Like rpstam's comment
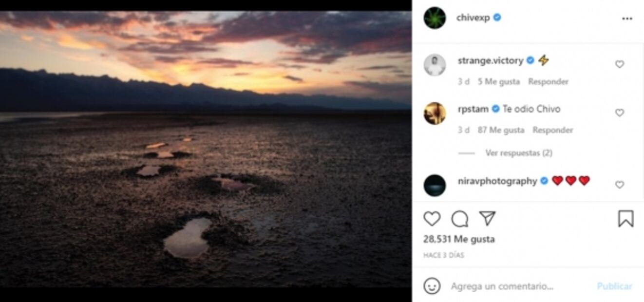The image size is (644, 302). pos(620,113)
